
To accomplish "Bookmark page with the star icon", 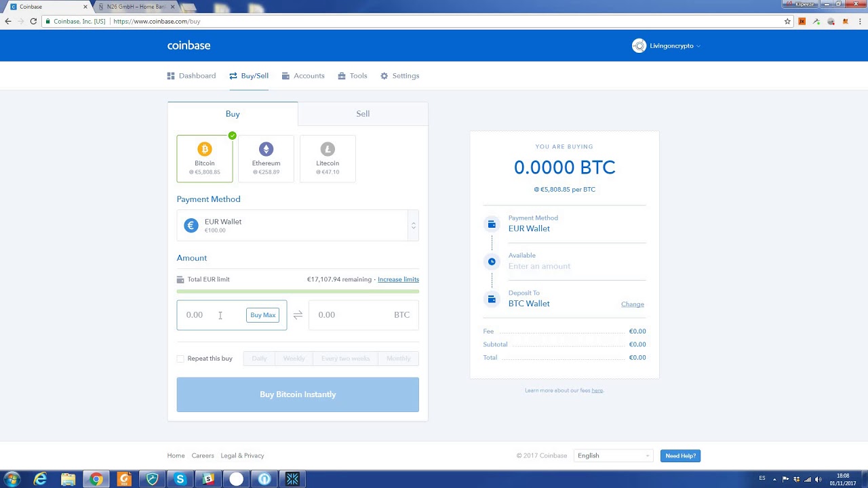I will 787,21.
